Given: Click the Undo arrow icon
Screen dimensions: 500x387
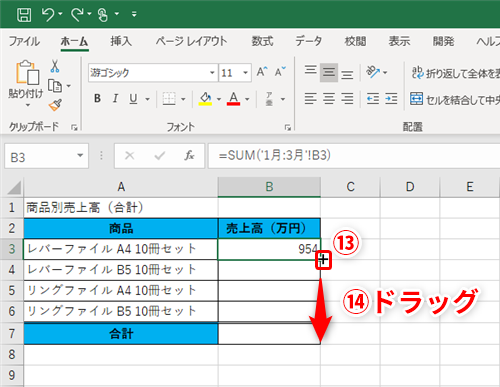Looking at the screenshot, I should [48, 15].
